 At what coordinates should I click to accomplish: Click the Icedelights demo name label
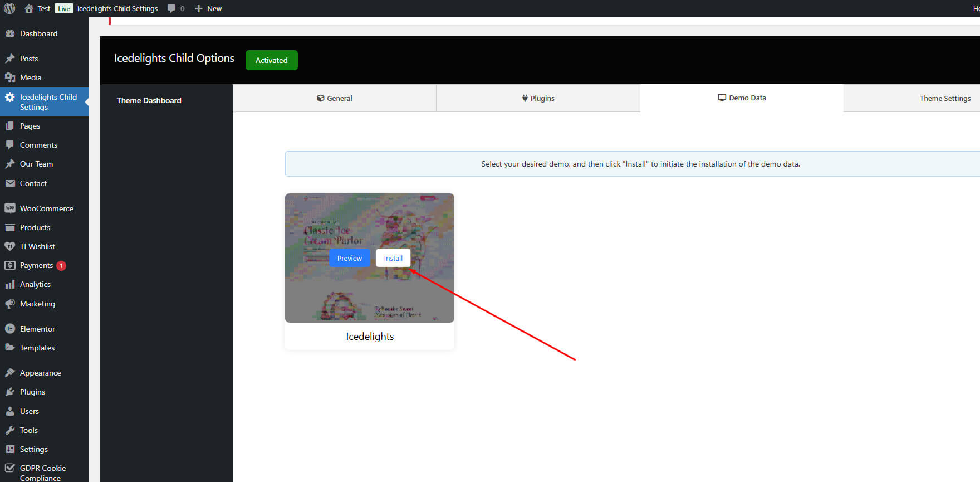point(370,337)
